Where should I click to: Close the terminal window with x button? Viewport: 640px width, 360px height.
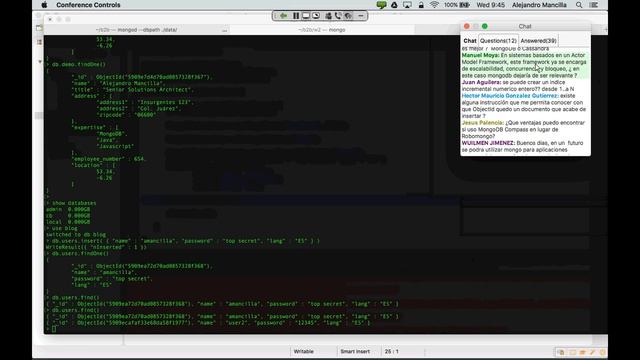click(50, 19)
